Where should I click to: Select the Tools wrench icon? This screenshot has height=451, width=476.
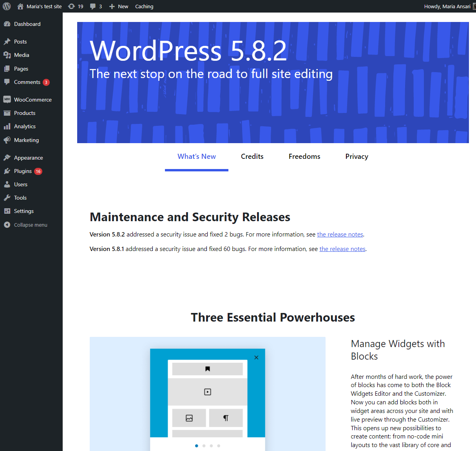coord(7,198)
